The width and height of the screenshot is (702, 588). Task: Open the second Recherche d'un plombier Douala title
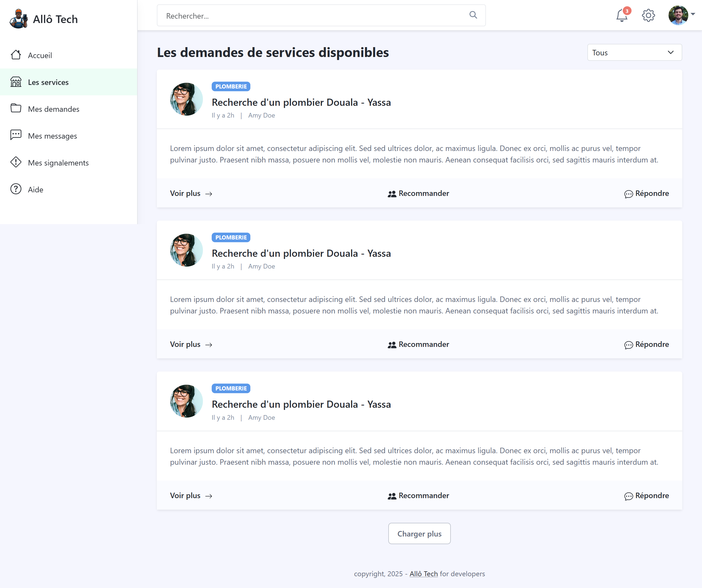(x=301, y=253)
